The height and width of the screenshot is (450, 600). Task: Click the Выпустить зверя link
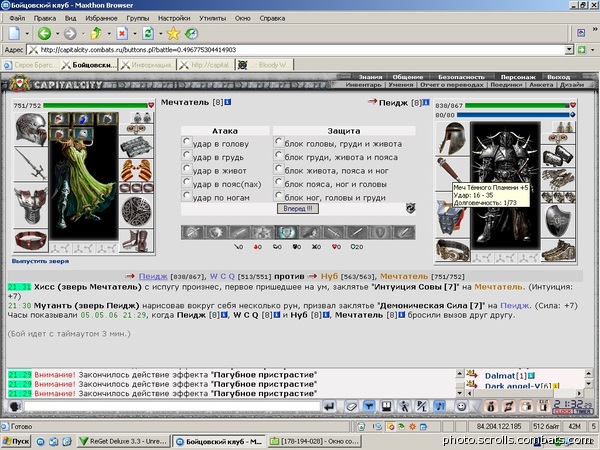point(40,261)
